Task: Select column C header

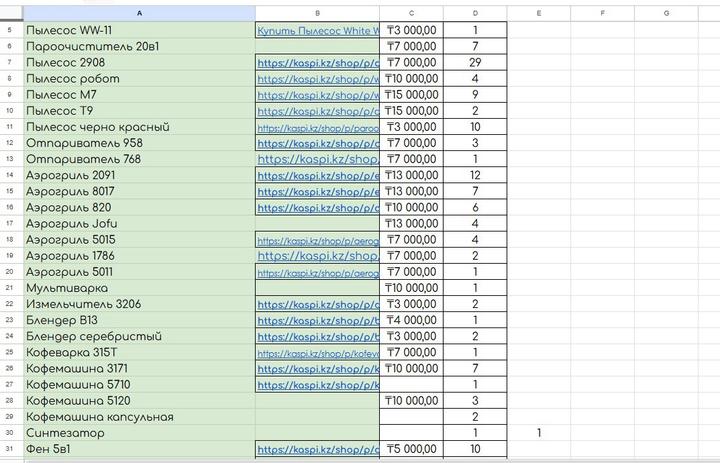Action: pyautogui.click(x=411, y=13)
